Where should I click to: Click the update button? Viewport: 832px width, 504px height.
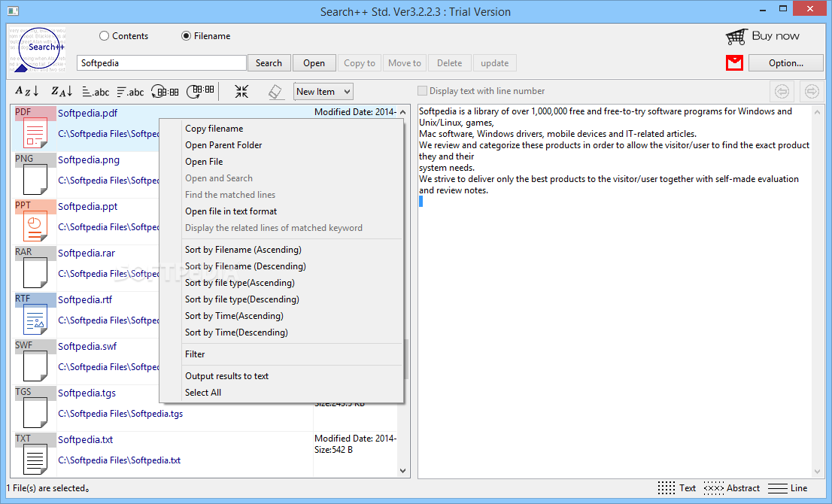pyautogui.click(x=494, y=63)
